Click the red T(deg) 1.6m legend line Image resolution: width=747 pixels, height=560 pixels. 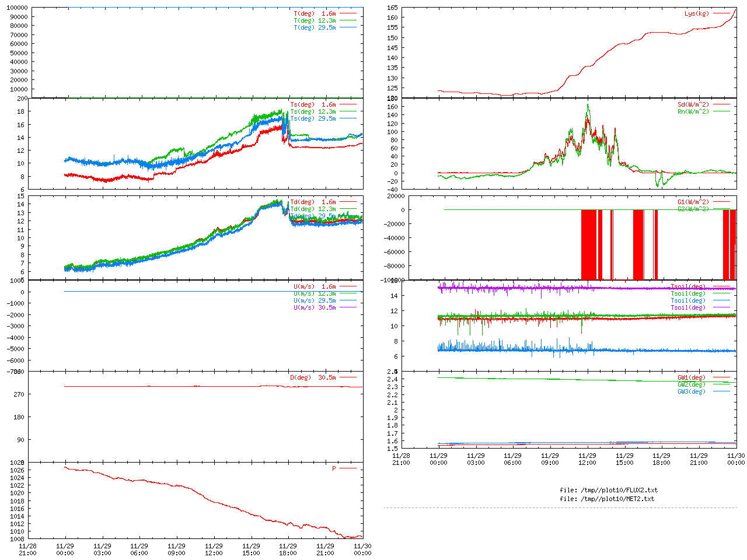point(348,13)
